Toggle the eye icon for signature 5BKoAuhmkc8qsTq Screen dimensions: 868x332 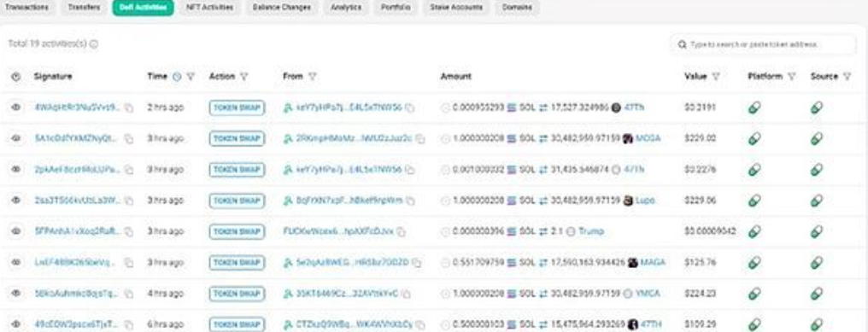pyautogui.click(x=16, y=294)
